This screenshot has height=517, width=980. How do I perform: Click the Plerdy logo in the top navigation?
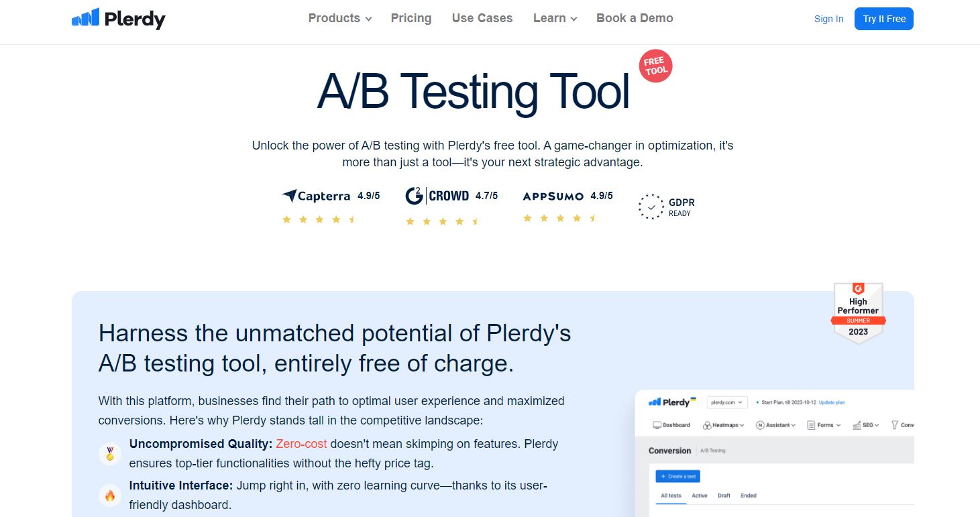[x=118, y=18]
